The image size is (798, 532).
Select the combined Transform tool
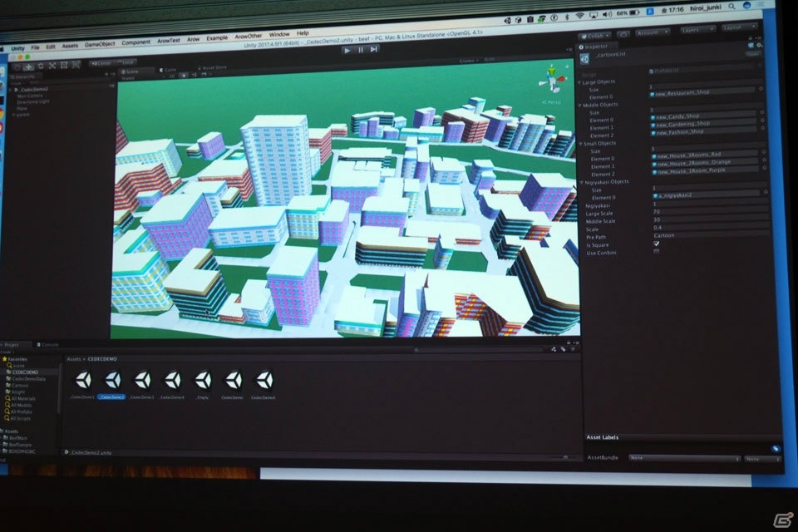[76, 65]
